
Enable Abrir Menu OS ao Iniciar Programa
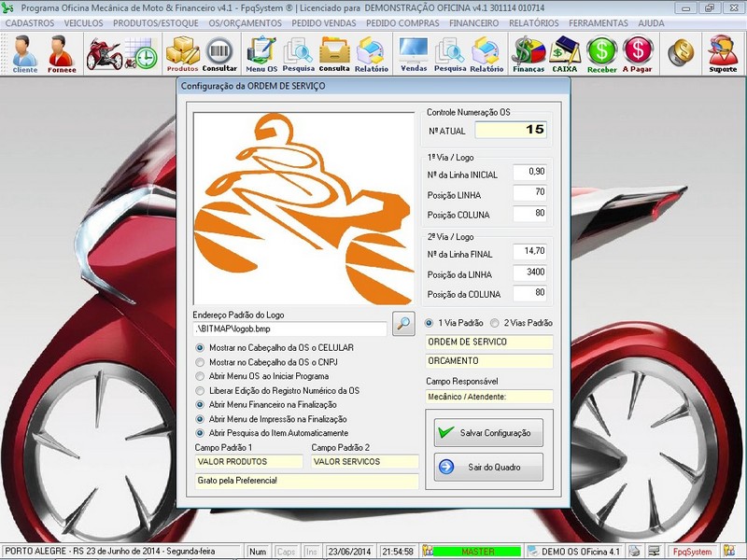tap(200, 376)
